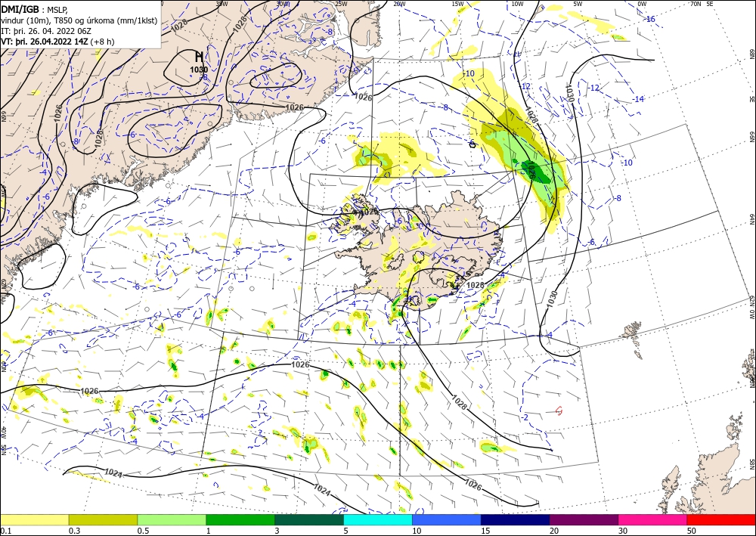Select the 3–5 mm dark green swatch

(309, 519)
